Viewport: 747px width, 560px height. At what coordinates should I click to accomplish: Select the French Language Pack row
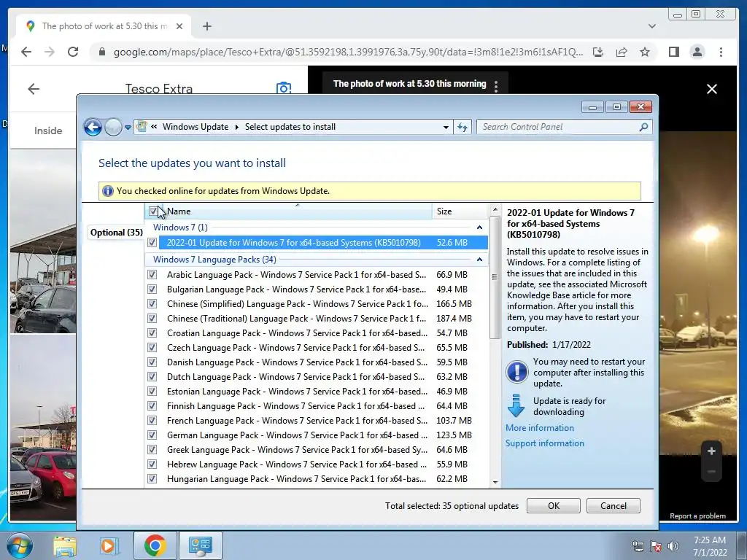coord(317,421)
